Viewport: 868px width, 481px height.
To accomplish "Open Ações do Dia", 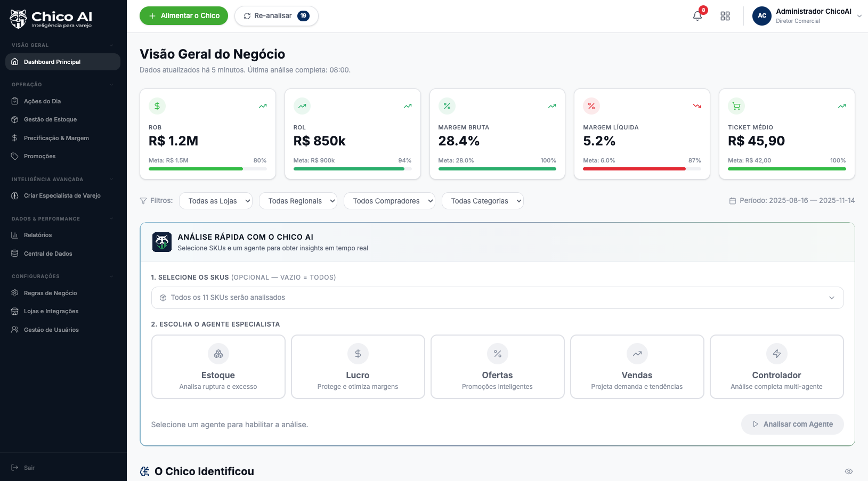I will (x=63, y=101).
